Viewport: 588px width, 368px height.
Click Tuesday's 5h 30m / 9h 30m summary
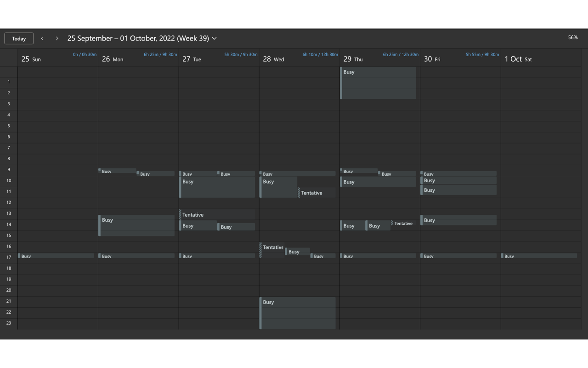(241, 55)
